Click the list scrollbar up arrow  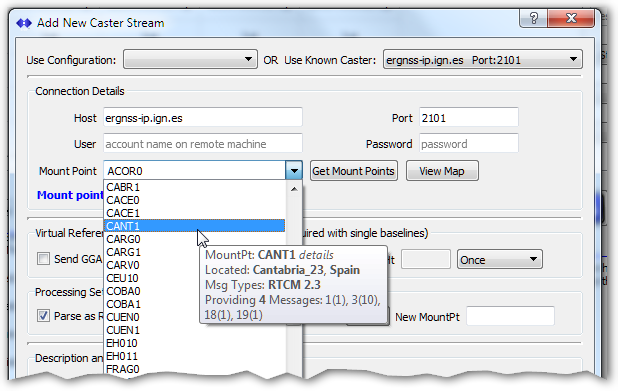(294, 189)
